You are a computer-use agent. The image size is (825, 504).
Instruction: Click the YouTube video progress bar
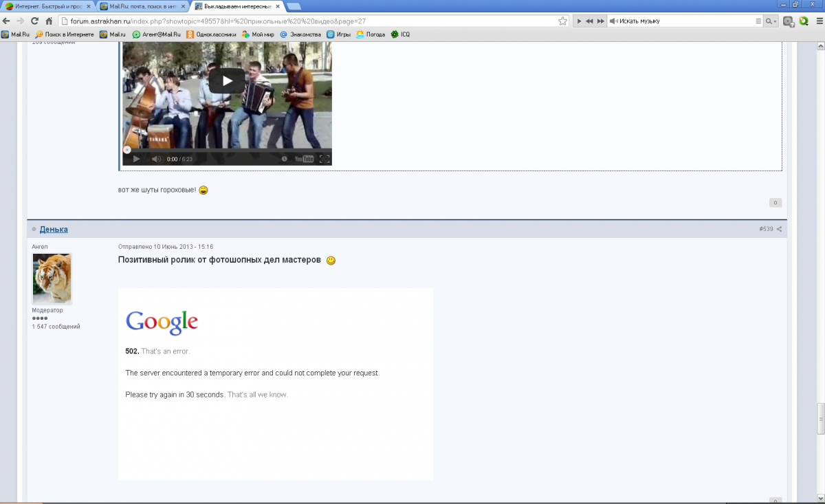227,149
